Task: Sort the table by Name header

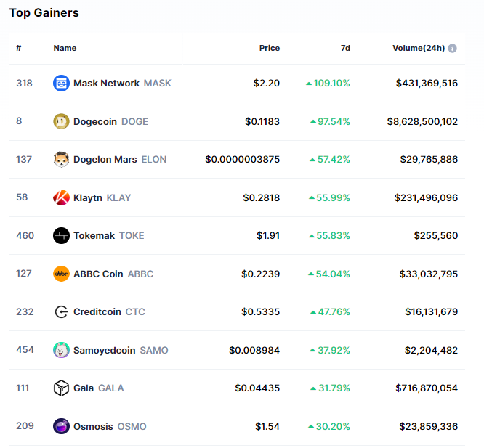Action: 65,49
